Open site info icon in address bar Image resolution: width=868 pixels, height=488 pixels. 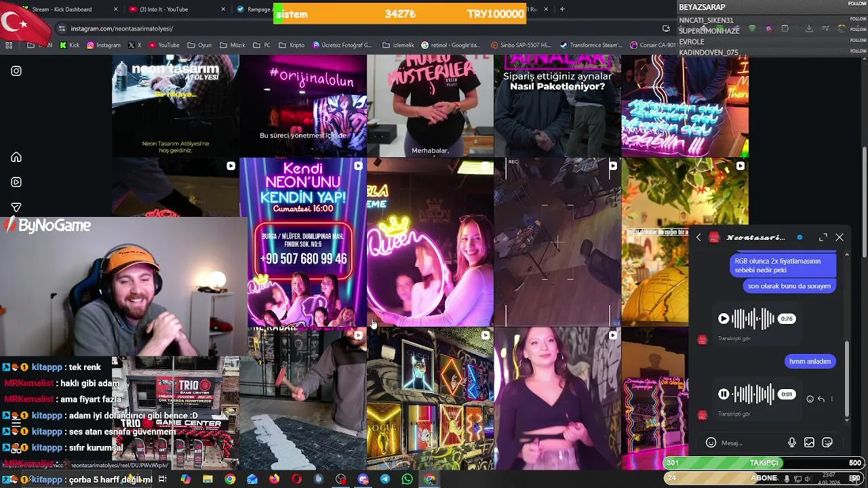pyautogui.click(x=62, y=28)
